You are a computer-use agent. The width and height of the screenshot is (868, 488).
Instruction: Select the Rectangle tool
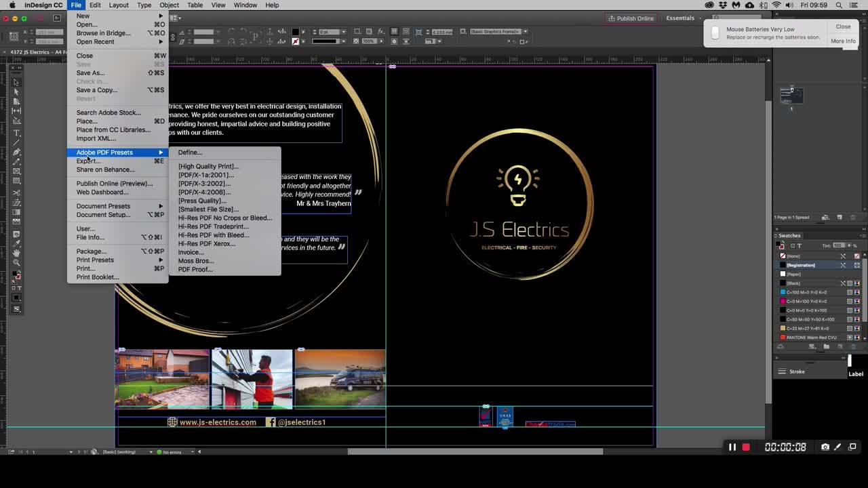coord(17,181)
